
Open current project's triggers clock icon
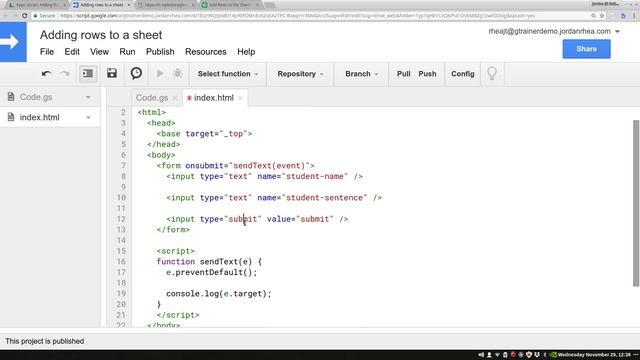(x=136, y=73)
